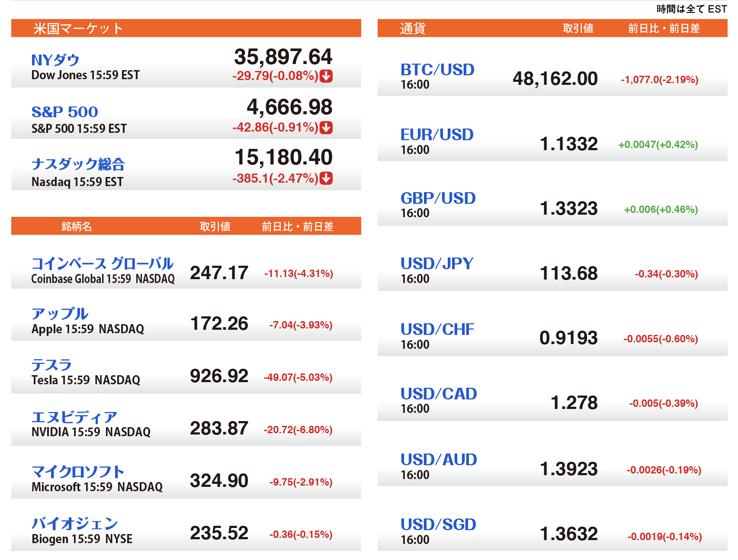The width and height of the screenshot is (738, 560).
Task: Click the red down arrow beside Dow Jones change
Action: 326,76
